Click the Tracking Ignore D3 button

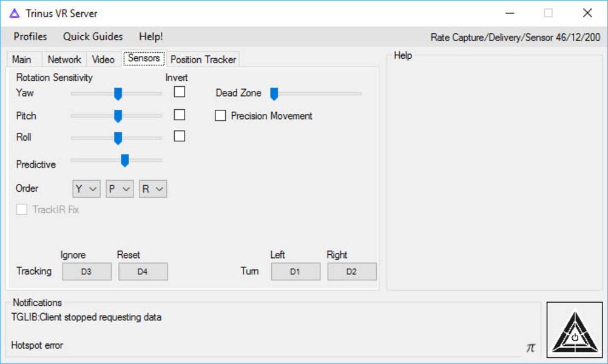[x=87, y=272]
